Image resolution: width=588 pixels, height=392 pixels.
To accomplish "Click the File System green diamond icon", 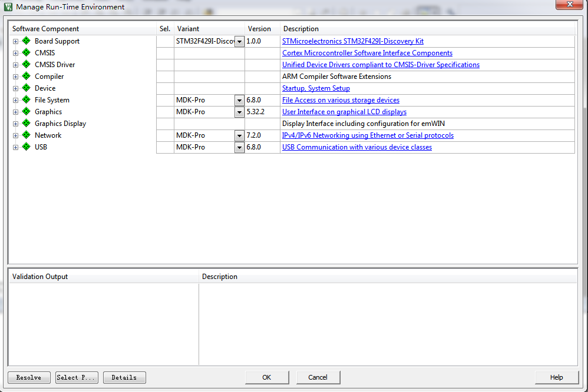I will coord(27,99).
